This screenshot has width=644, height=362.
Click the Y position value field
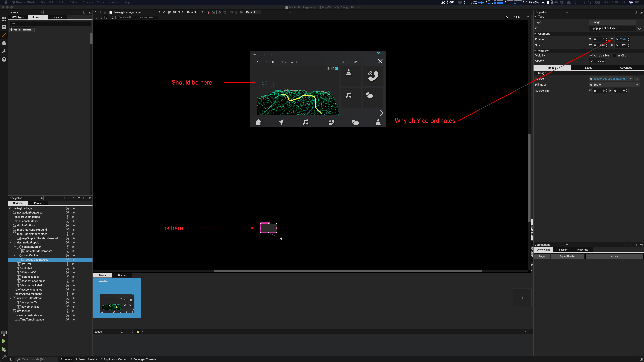coord(622,39)
